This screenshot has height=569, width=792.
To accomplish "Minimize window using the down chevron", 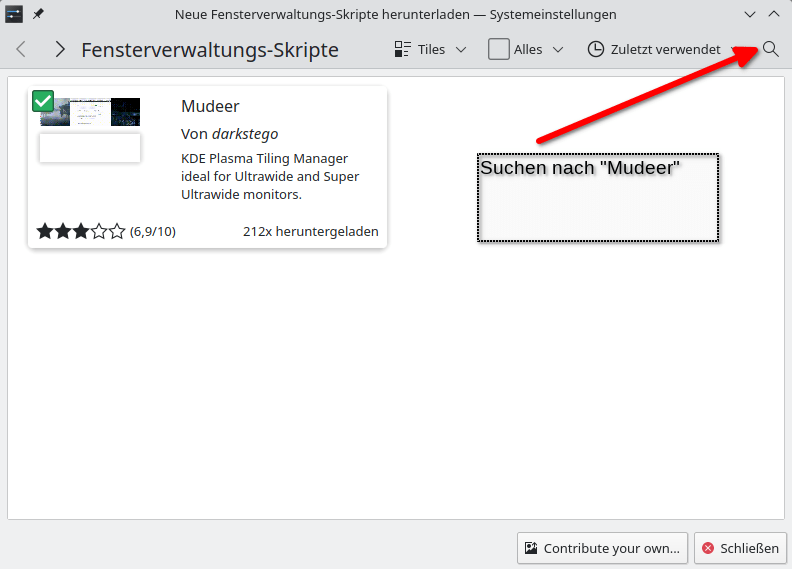I will [750, 14].
